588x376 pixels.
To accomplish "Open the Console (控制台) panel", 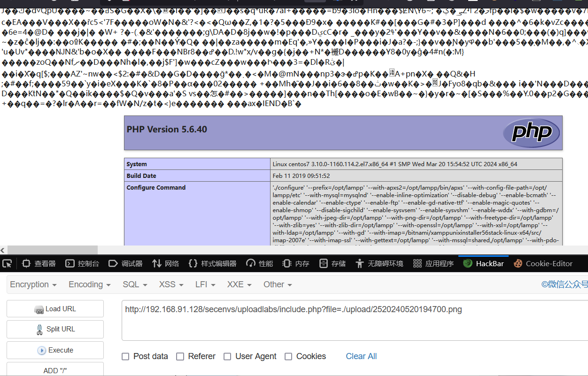I will tap(82, 263).
